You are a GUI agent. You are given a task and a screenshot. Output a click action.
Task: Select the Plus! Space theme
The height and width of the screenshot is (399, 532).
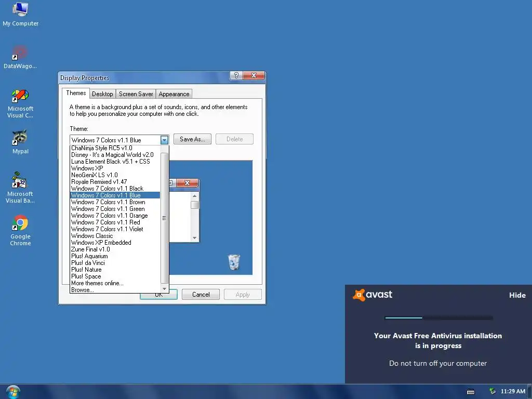tap(115, 276)
